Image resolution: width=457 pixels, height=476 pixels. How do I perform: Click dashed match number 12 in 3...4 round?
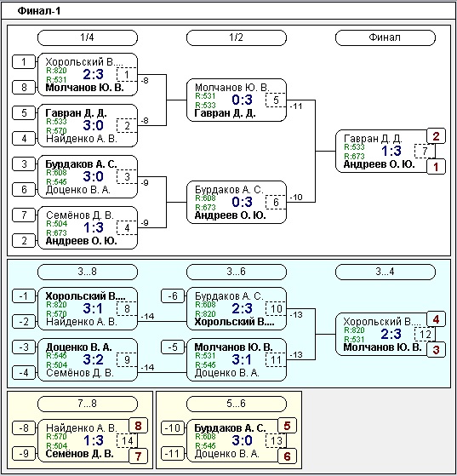[x=425, y=335]
